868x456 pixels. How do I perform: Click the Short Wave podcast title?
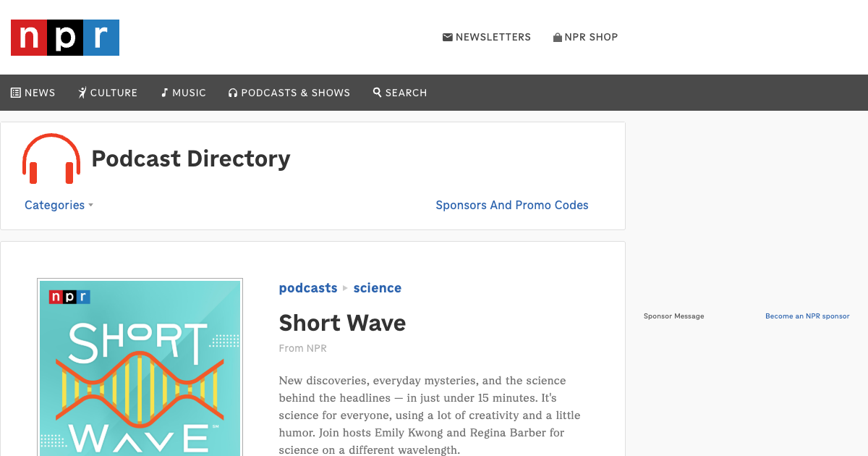pyautogui.click(x=341, y=323)
